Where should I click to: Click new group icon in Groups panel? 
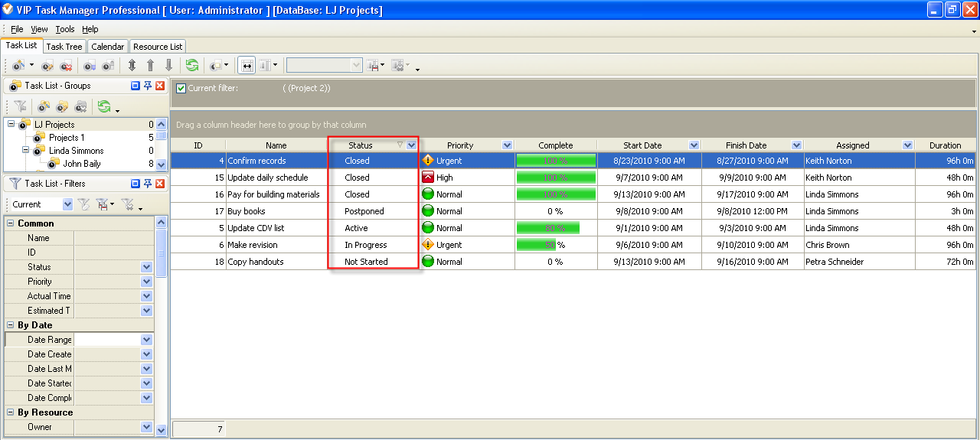click(44, 106)
